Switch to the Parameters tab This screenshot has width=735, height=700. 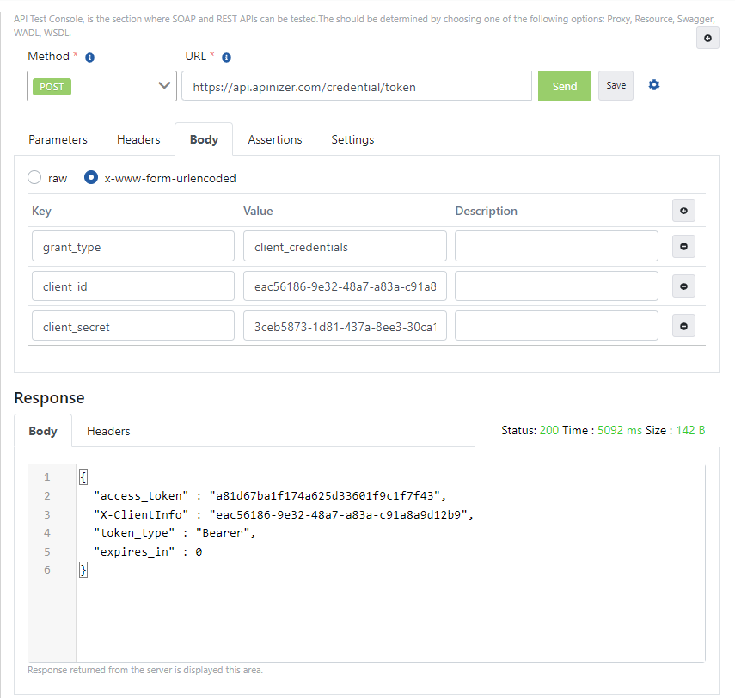click(x=58, y=139)
